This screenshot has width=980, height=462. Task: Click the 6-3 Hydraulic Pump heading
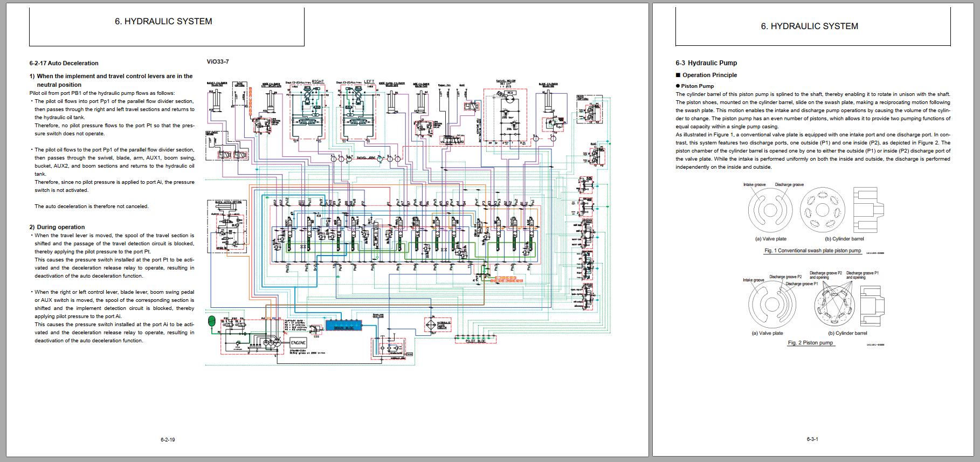click(x=706, y=63)
